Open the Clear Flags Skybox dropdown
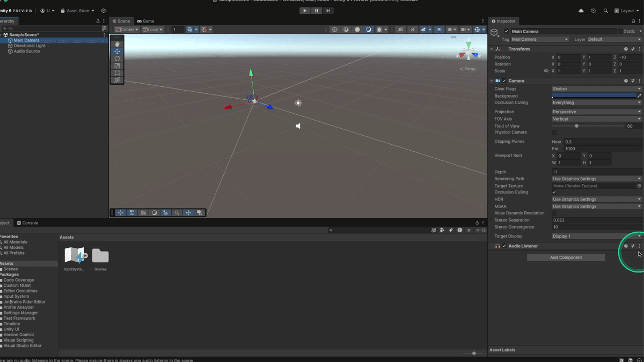 596,88
